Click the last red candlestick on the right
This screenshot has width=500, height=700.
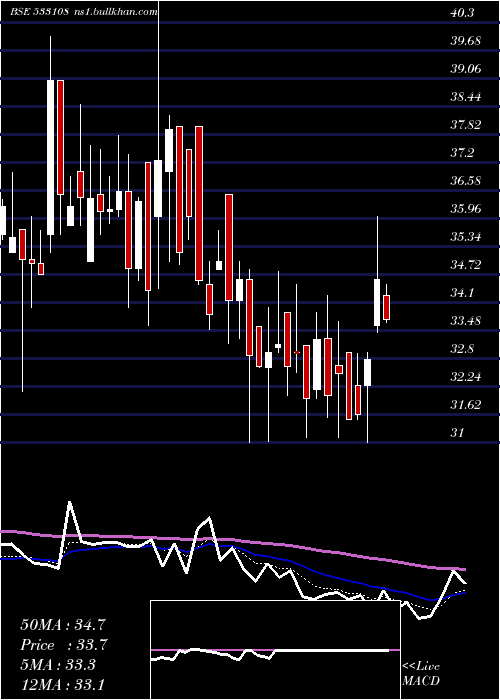tap(386, 307)
